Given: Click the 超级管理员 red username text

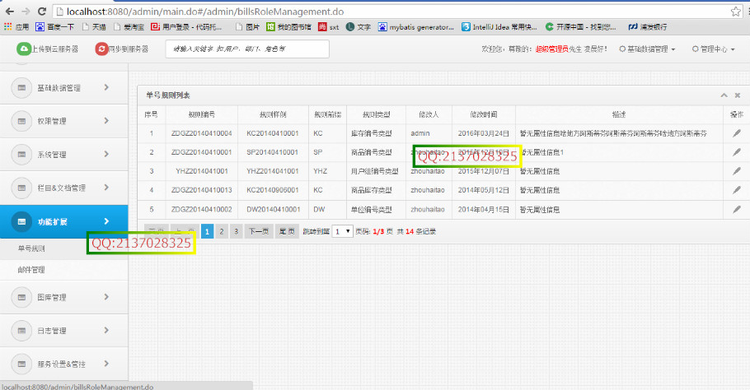Looking at the screenshot, I should pyautogui.click(x=551, y=49).
